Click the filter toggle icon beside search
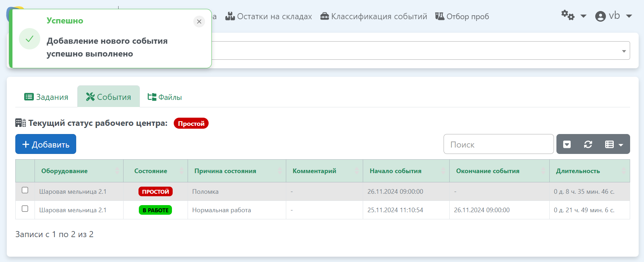Screen dimensions: 644x262 tap(567, 144)
